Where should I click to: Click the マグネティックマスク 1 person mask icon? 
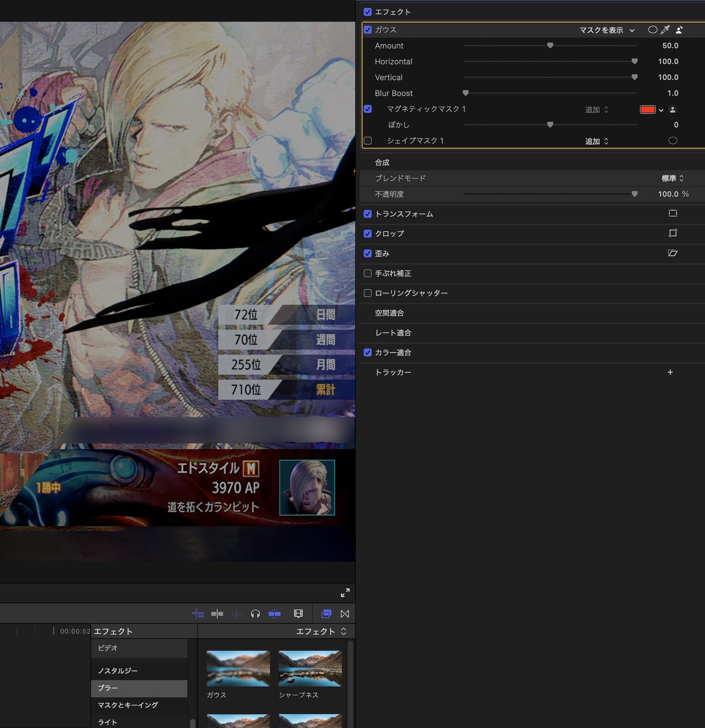pyautogui.click(x=673, y=110)
